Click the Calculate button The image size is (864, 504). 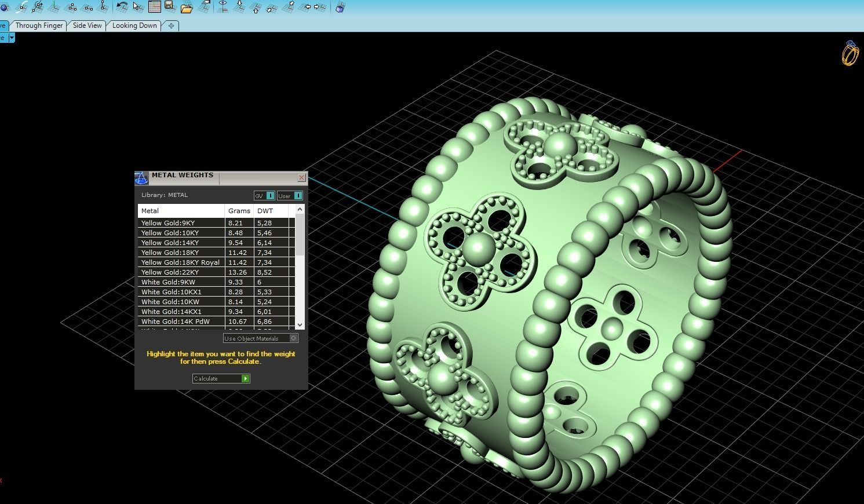tap(221, 378)
